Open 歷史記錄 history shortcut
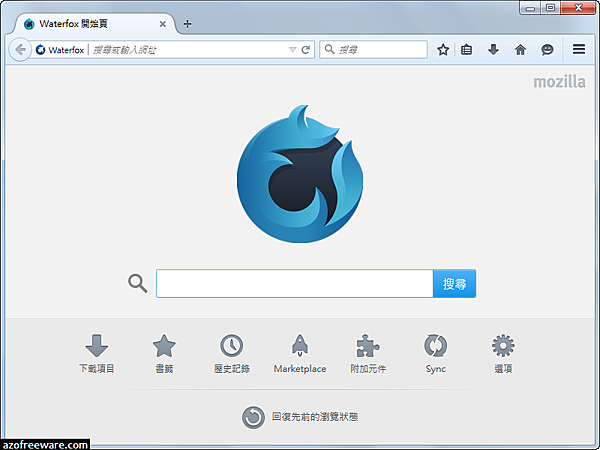 (x=232, y=354)
